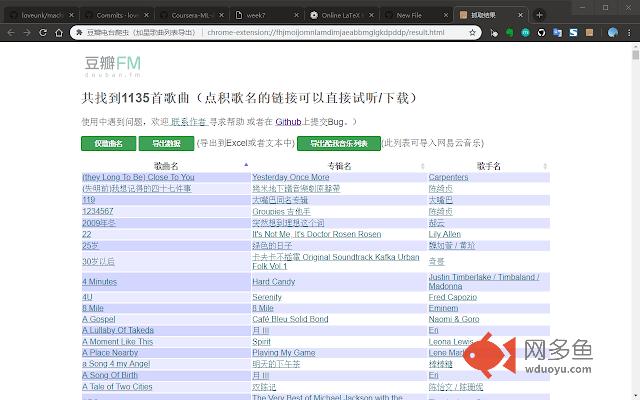The width and height of the screenshot is (640, 400).
Task: Click the browser forward arrow
Action: pos(27,33)
